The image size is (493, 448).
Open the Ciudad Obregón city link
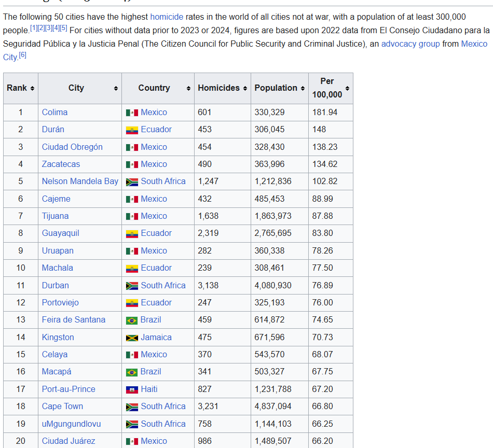pyautogui.click(x=72, y=147)
